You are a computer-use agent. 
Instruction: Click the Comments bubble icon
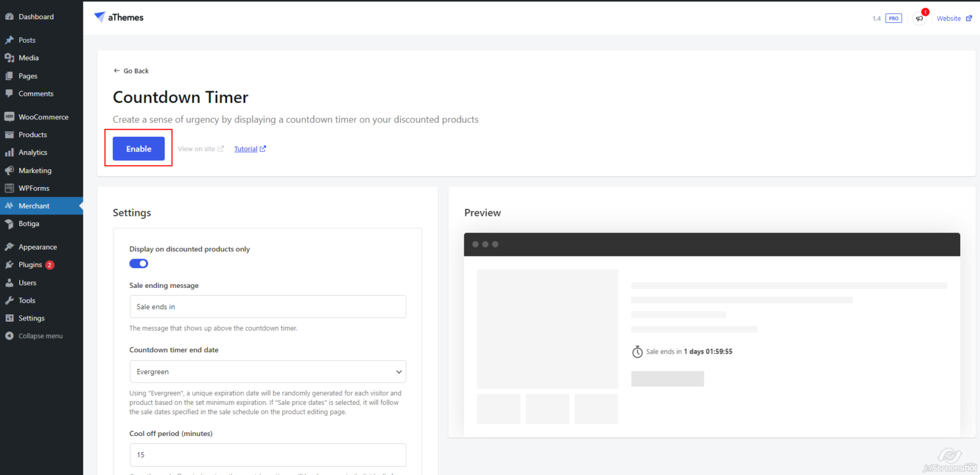point(9,94)
